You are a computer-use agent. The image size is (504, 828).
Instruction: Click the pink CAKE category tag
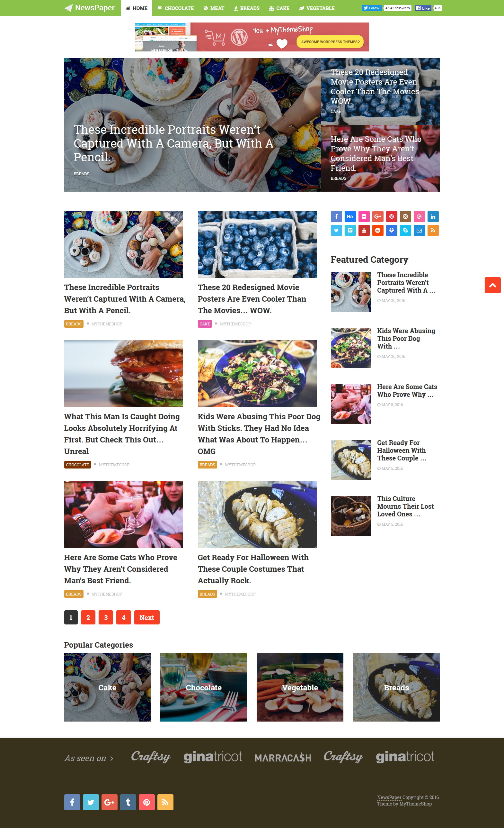point(205,324)
